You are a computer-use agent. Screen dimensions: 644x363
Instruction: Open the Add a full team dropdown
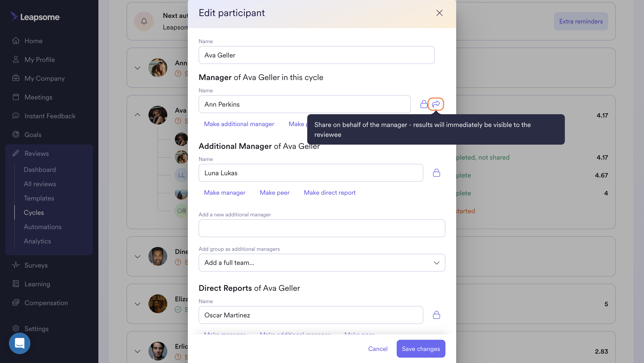click(322, 262)
